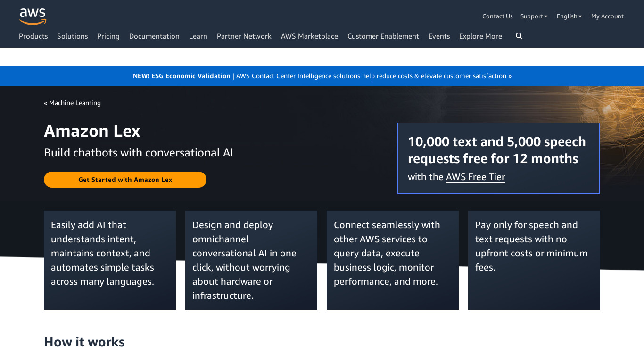Click the '10,000 text and 5,000 speech' headline
This screenshot has width=644, height=362.
pos(497,150)
